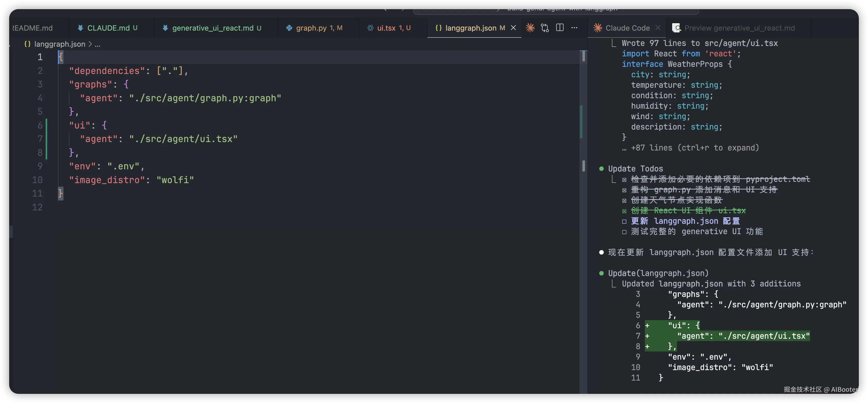Viewport: 868px width, 403px height.
Task: Close the langgraph.json tab
Action: [514, 28]
